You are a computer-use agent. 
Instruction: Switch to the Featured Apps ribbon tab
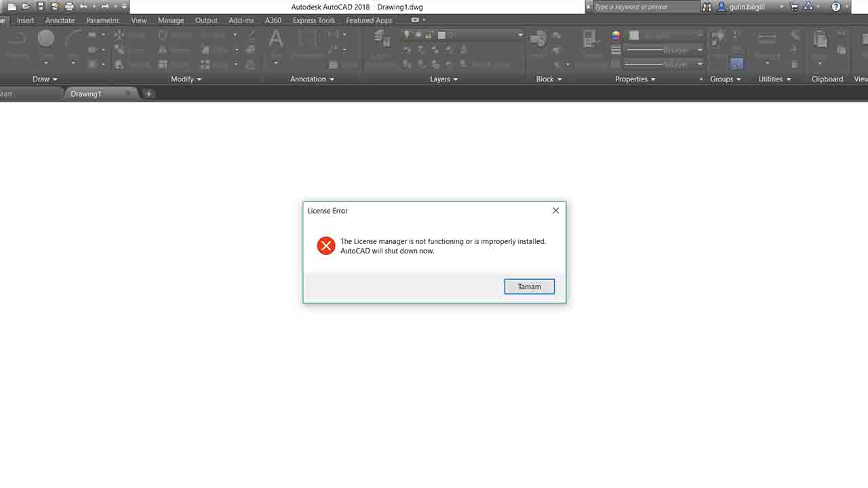[369, 20]
